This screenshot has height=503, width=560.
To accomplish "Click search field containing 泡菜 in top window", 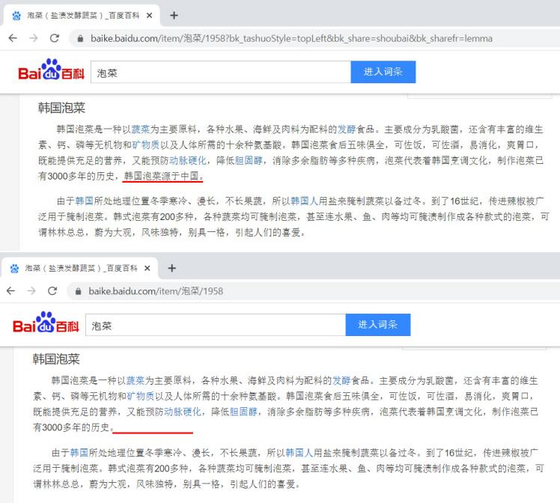I will pyautogui.click(x=221, y=73).
